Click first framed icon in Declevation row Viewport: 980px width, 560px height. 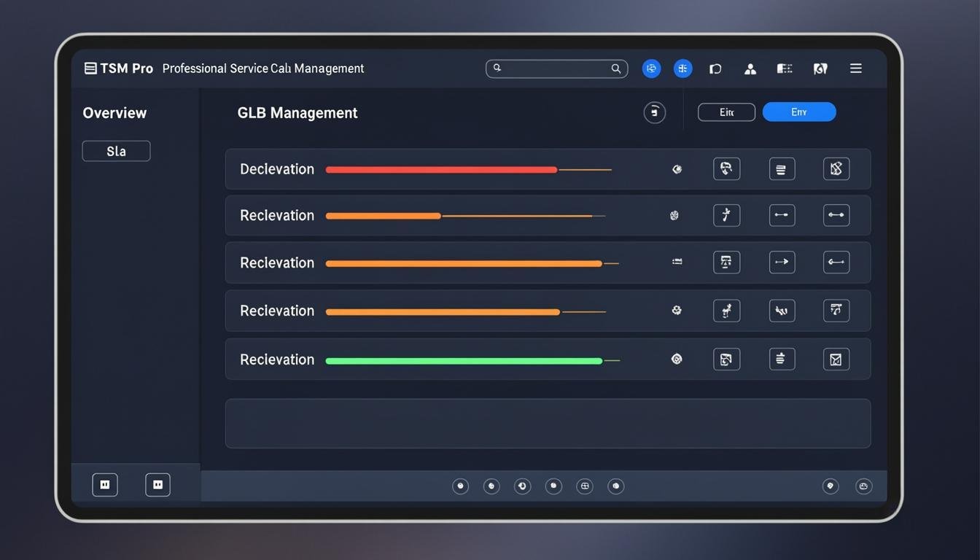click(726, 169)
